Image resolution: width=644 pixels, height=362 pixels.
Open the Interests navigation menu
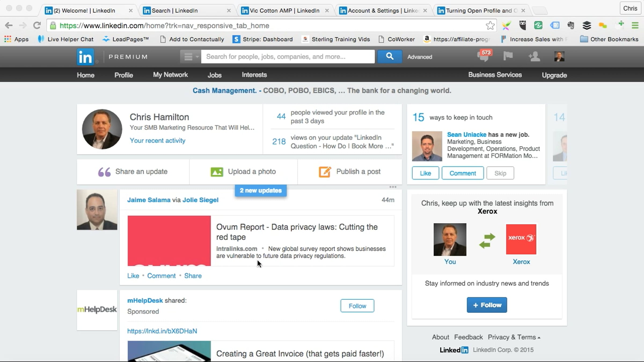254,75
